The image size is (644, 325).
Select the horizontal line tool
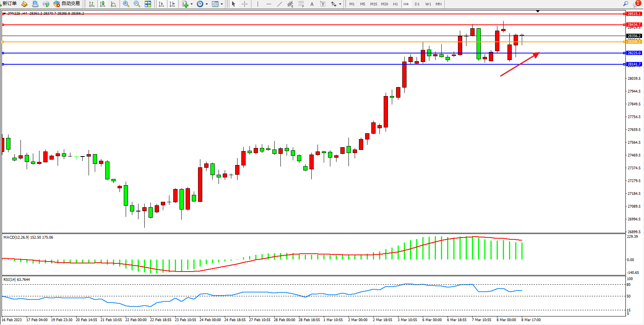(269, 4)
